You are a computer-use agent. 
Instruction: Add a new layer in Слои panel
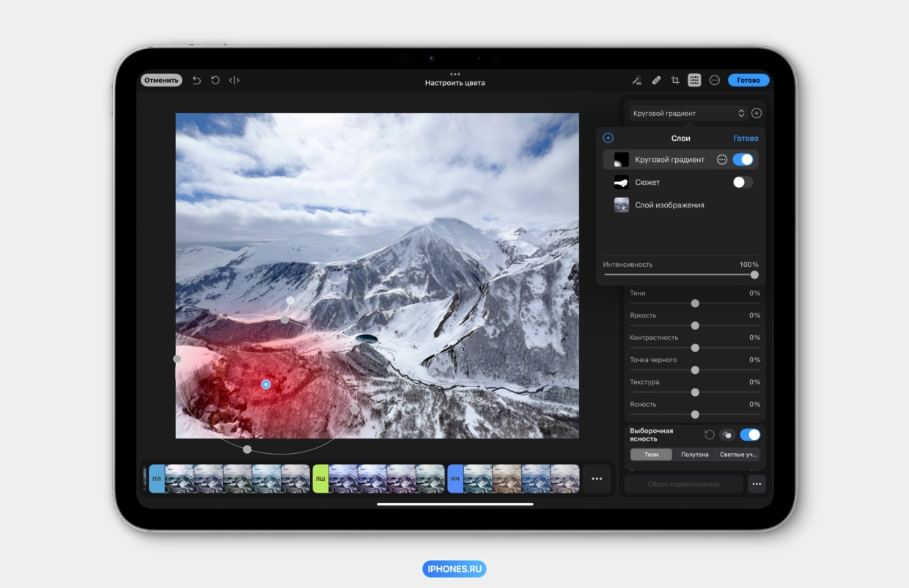tap(608, 138)
